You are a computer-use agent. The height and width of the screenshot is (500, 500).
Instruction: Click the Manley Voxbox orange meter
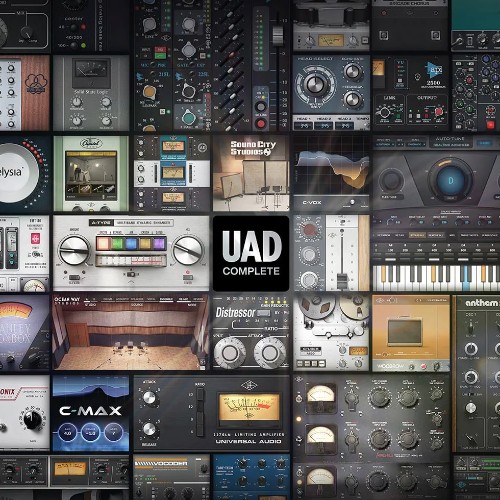coord(16,310)
